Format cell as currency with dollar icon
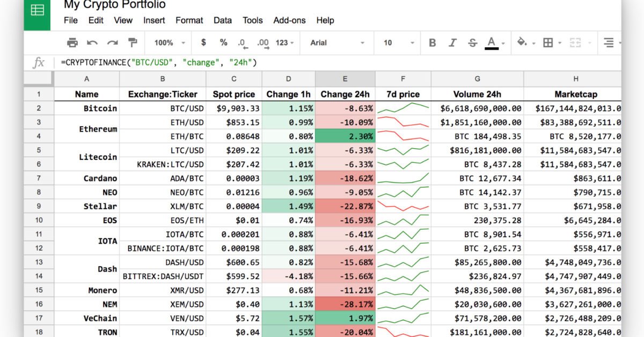 tap(203, 43)
